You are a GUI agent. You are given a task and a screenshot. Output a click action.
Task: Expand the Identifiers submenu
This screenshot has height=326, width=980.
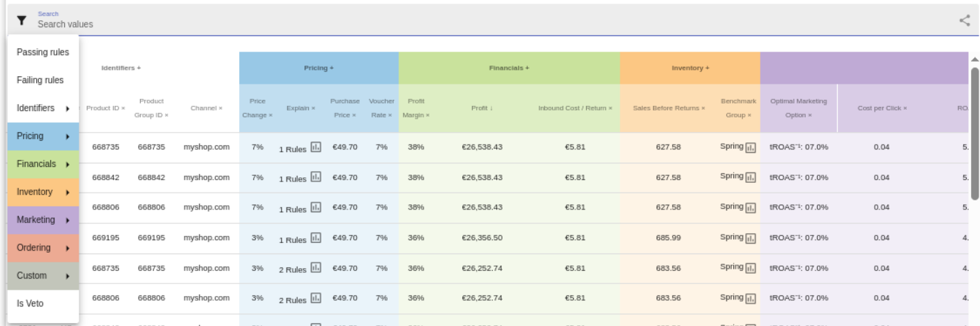click(x=43, y=108)
